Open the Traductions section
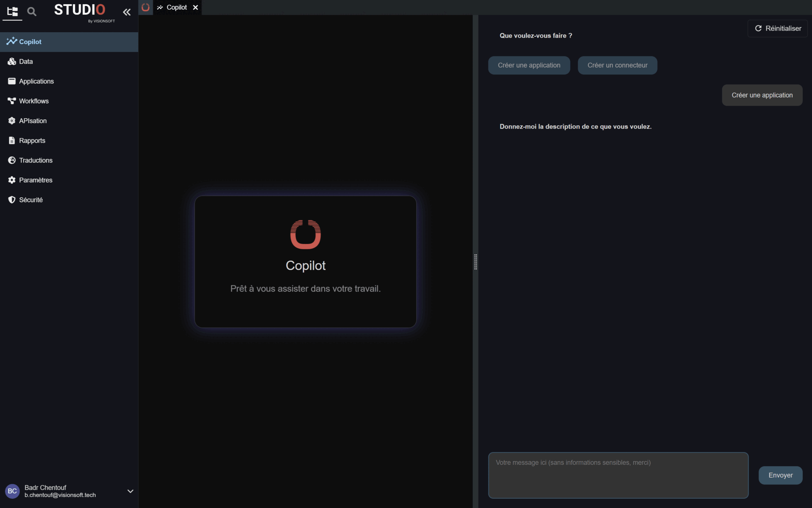 [36, 160]
